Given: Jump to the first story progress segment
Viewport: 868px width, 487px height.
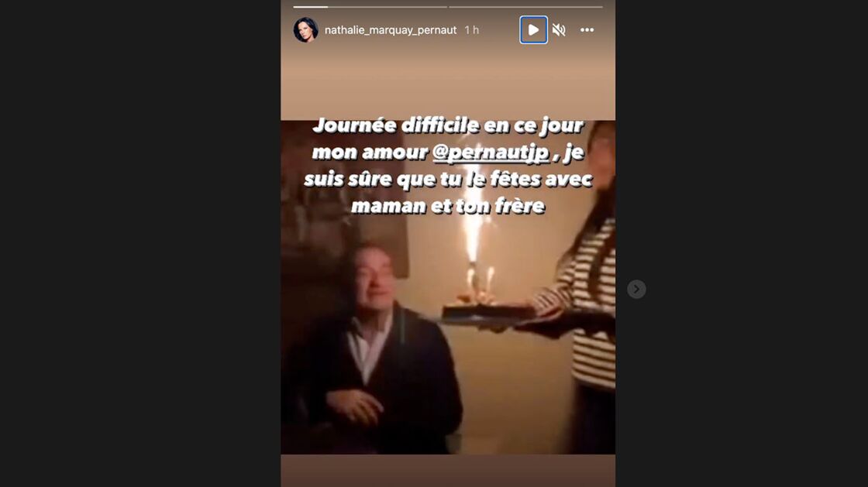Looking at the screenshot, I should click(x=370, y=7).
